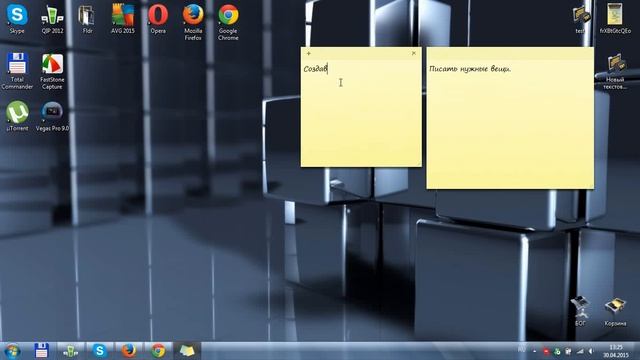Click the Sticky Notes taskbar button
Image resolution: width=640 pixels, height=360 pixels.
tap(187, 351)
